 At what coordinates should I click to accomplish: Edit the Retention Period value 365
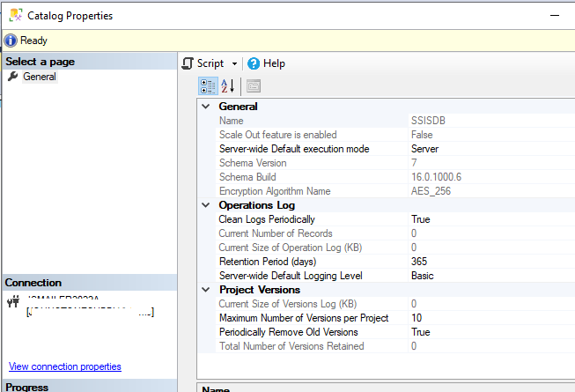point(421,262)
